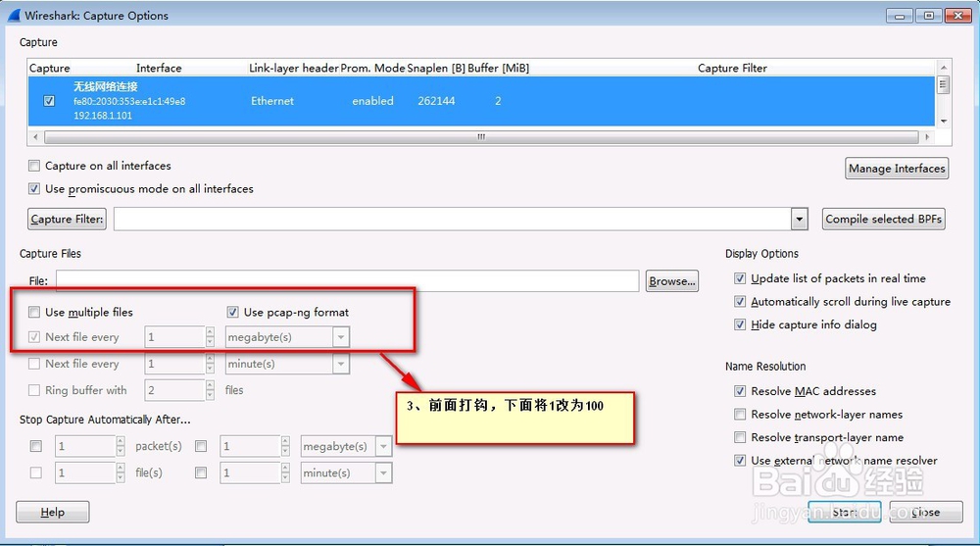Open the next-file megabyte(s) unit dropdown
Screen dimensions: 980x546
pyautogui.click(x=341, y=337)
